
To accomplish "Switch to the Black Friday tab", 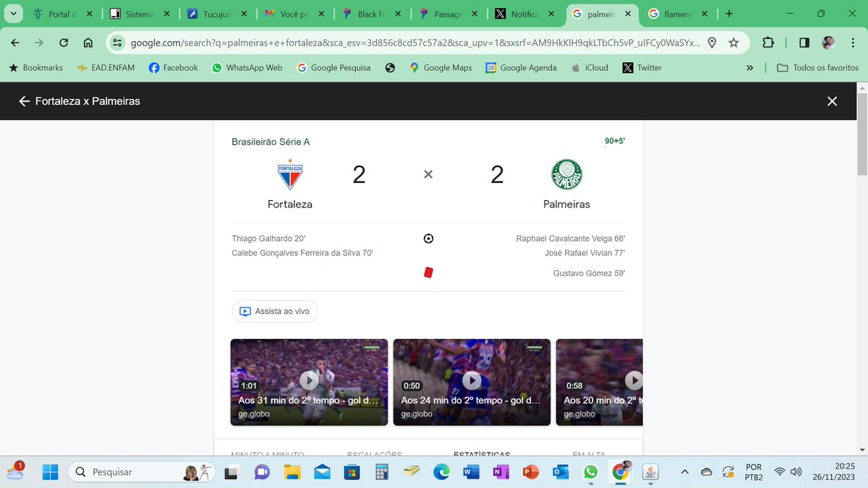I will 372,14.
